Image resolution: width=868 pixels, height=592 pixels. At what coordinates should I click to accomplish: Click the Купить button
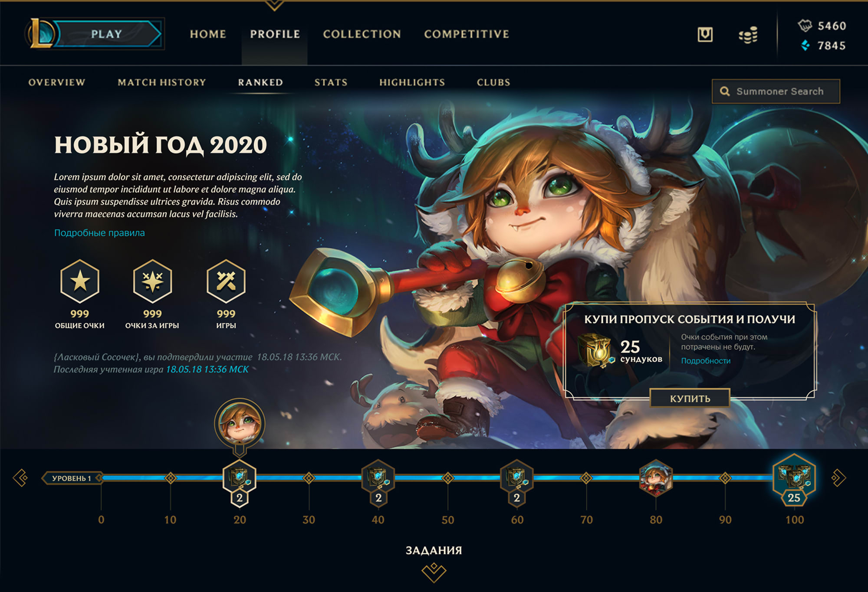pyautogui.click(x=690, y=399)
